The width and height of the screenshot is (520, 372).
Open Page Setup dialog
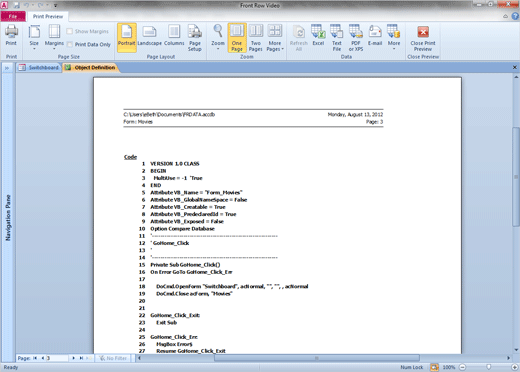[195, 38]
